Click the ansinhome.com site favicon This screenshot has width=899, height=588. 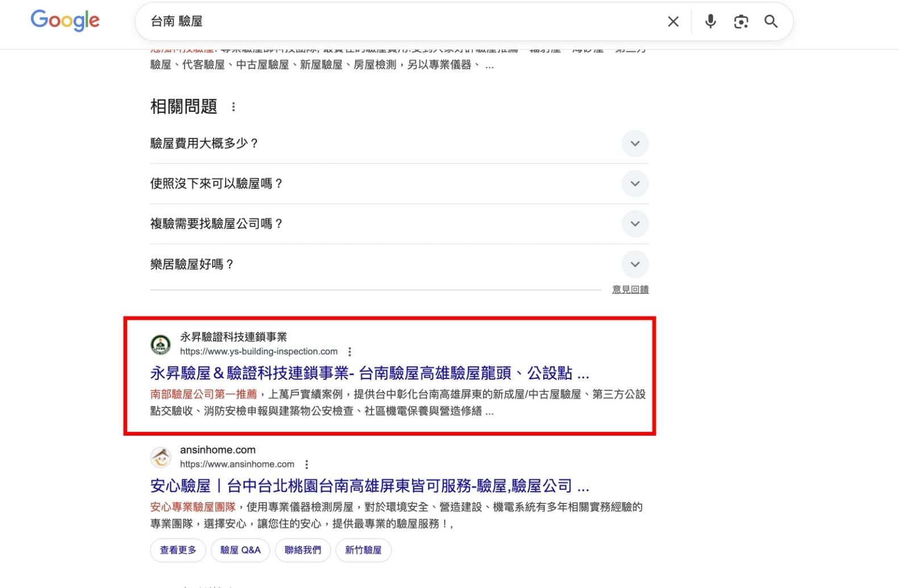[x=160, y=457]
